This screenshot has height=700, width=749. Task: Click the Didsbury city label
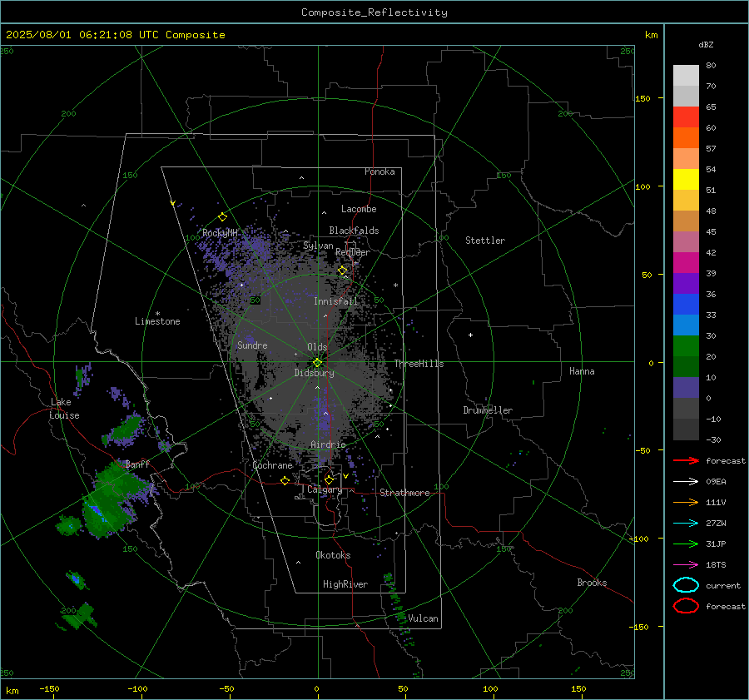(314, 373)
